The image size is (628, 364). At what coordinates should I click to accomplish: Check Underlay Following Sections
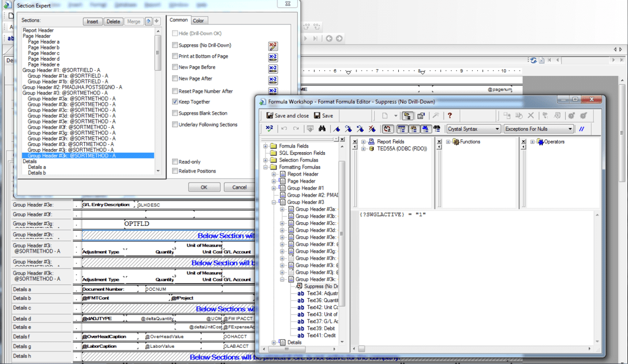click(x=176, y=124)
